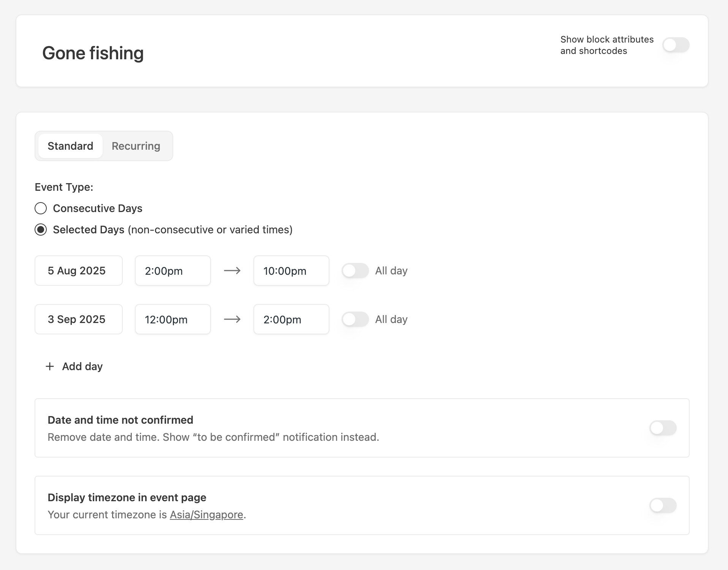
Task: Open the 5 Aug 2025 date picker
Action: tap(79, 271)
